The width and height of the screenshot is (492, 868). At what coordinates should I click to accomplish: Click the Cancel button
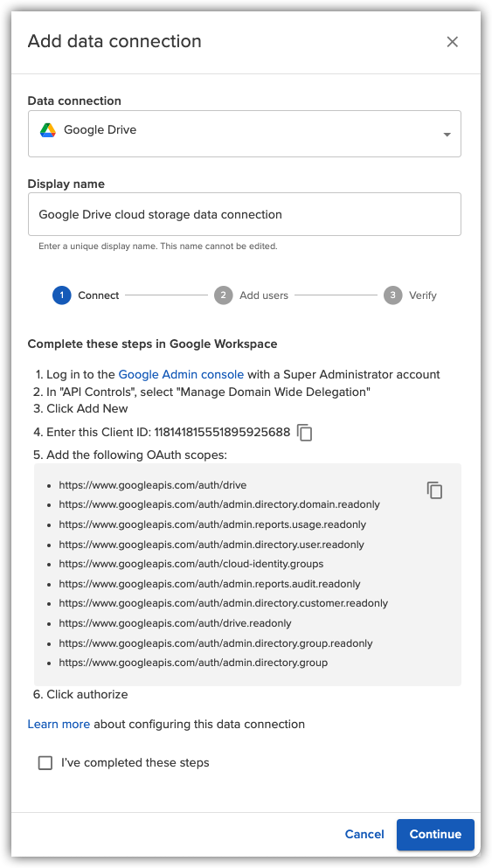(364, 834)
